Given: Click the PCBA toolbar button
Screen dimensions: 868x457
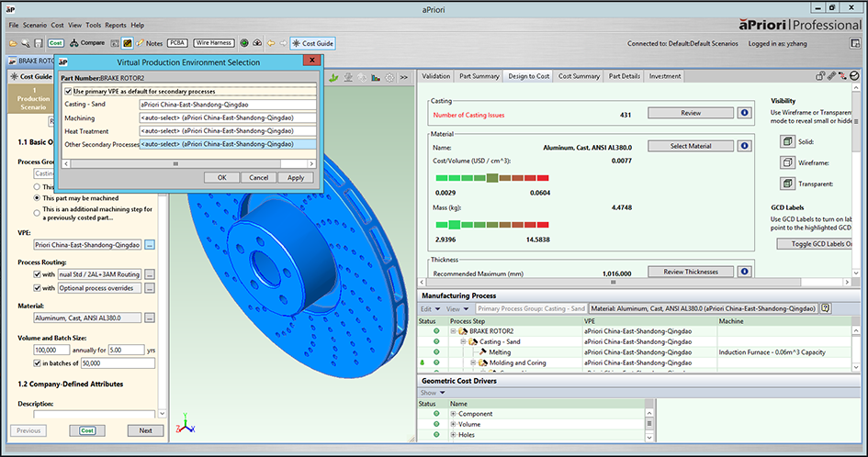Looking at the screenshot, I should click(177, 42).
